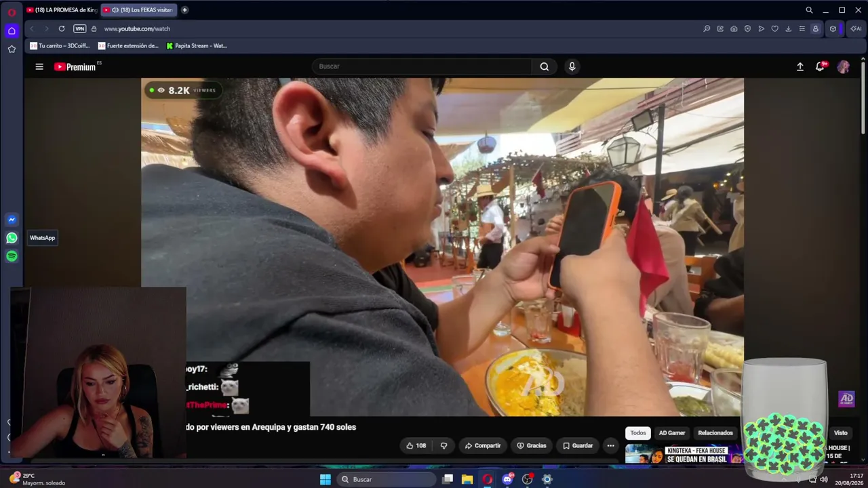Open Fuerte extensión de bookmark

point(128,46)
